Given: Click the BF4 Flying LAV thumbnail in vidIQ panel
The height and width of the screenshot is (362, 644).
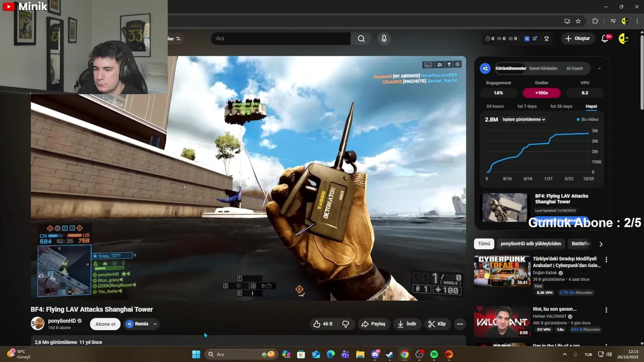Looking at the screenshot, I should point(505,208).
